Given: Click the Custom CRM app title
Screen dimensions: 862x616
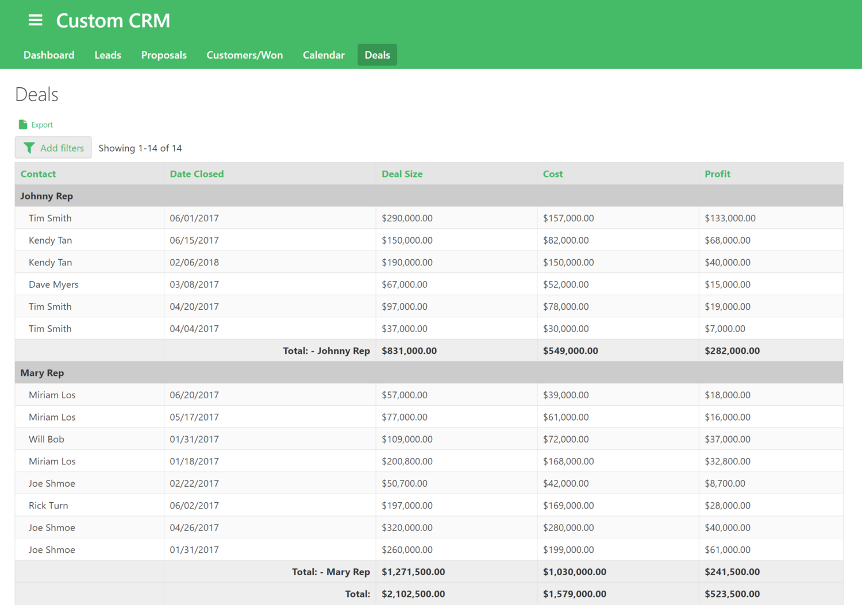Looking at the screenshot, I should 113,20.
